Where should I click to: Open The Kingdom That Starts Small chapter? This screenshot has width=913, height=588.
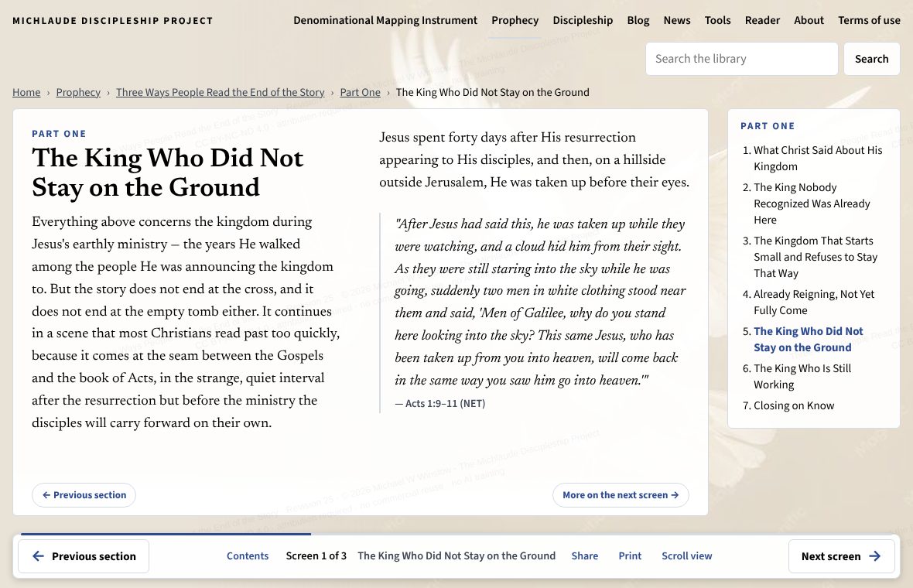[816, 257]
